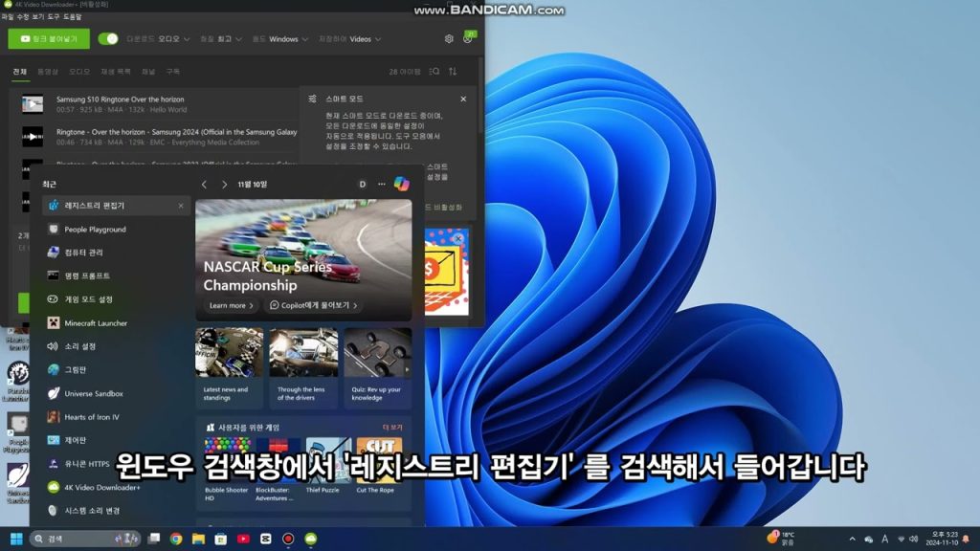Open 4K Video Downloader settings gear
This screenshot has width=980, height=551.
(x=449, y=39)
